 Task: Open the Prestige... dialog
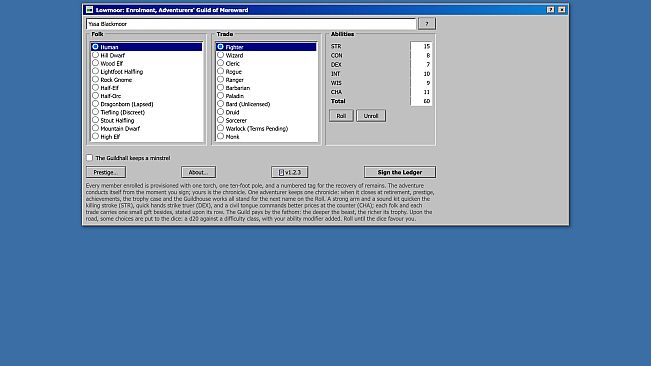pos(106,172)
